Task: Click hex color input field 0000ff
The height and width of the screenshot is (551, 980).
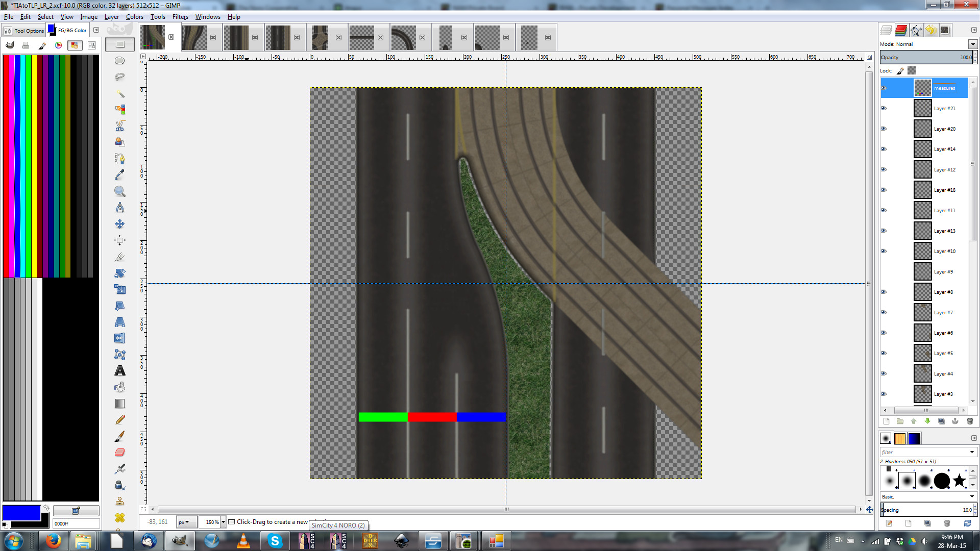Action: (x=76, y=523)
